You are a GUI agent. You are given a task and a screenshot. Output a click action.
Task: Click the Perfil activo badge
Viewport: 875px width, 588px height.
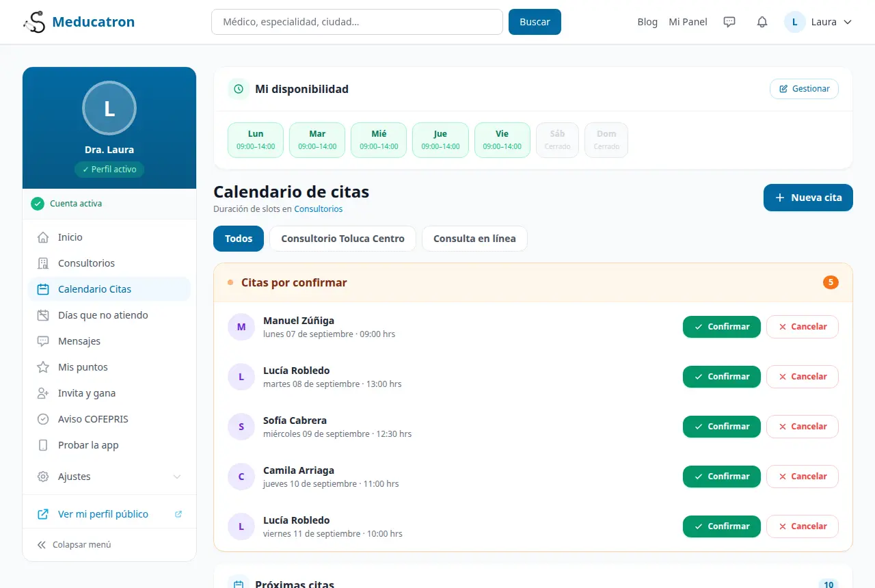[x=109, y=170]
